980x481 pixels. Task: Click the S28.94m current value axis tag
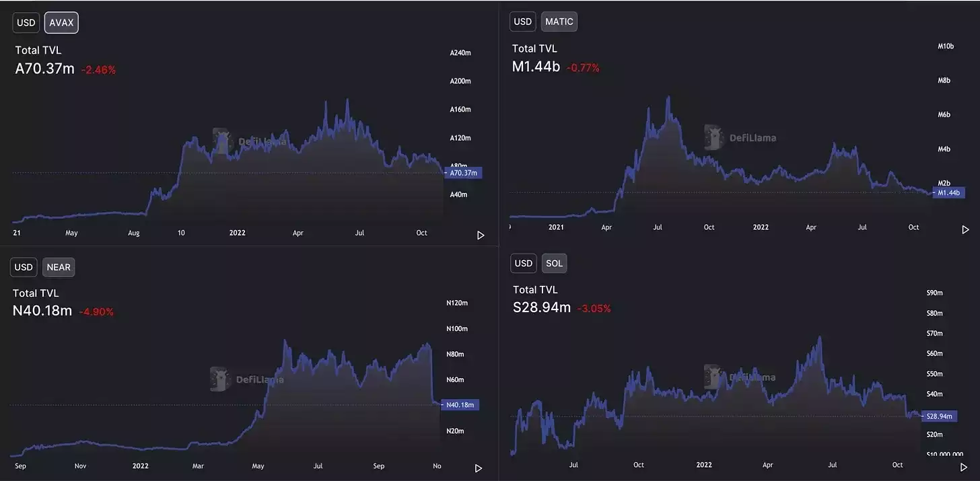pos(939,416)
